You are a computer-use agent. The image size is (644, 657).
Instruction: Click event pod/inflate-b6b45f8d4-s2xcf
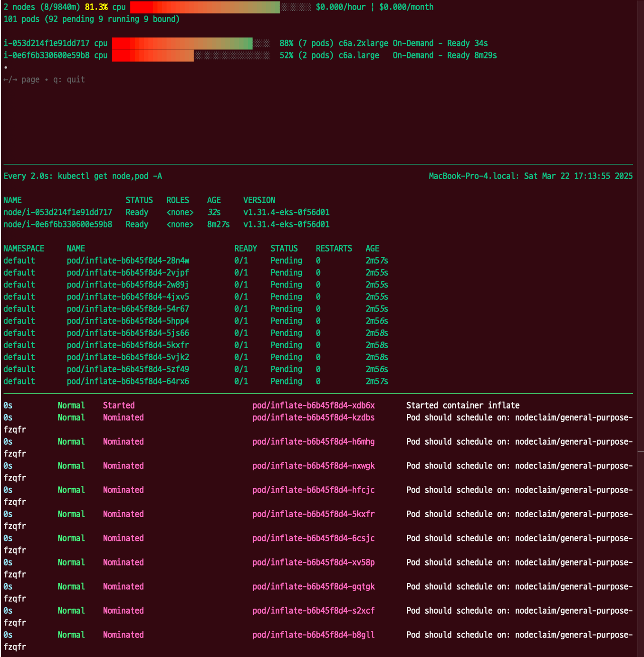tap(313, 611)
